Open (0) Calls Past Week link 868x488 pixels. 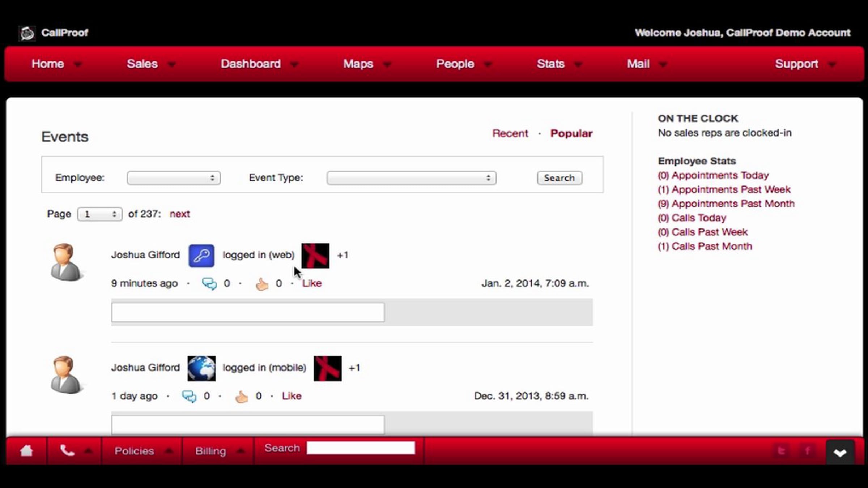point(703,232)
